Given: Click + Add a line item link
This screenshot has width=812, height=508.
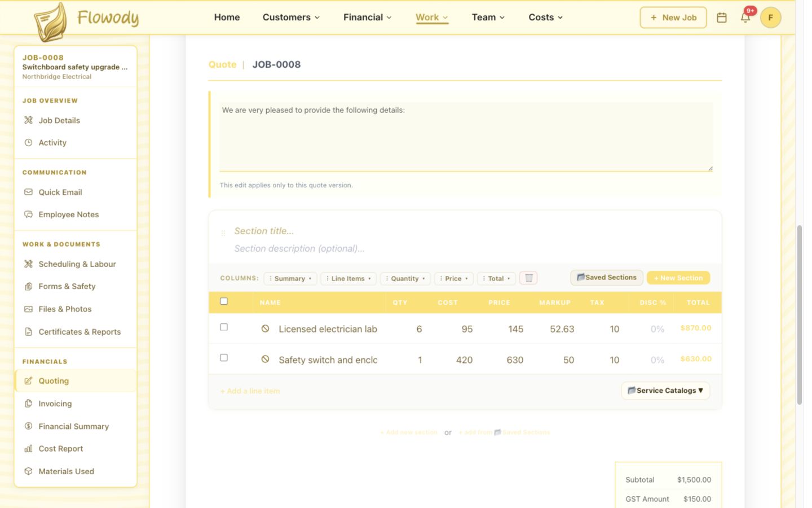Looking at the screenshot, I should pos(250,391).
